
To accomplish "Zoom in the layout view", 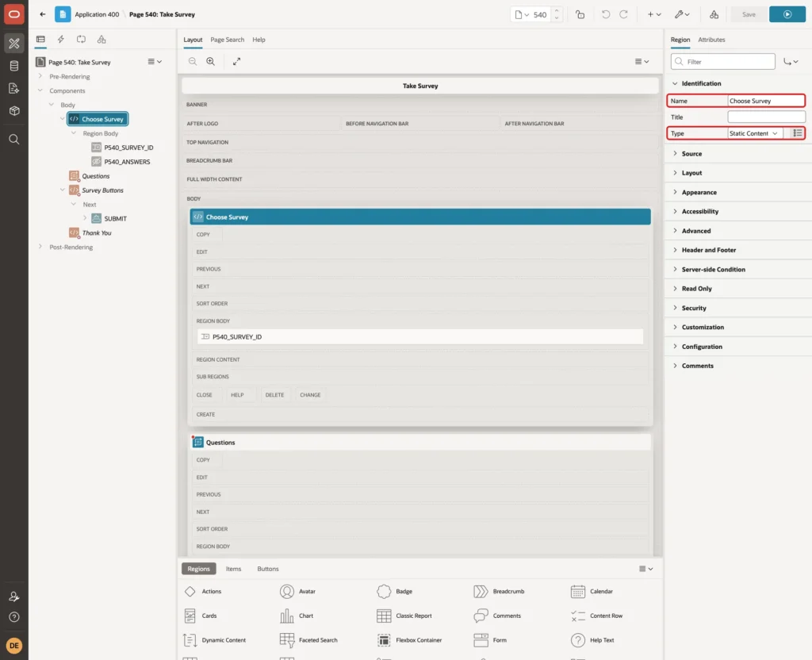I will [x=211, y=61].
